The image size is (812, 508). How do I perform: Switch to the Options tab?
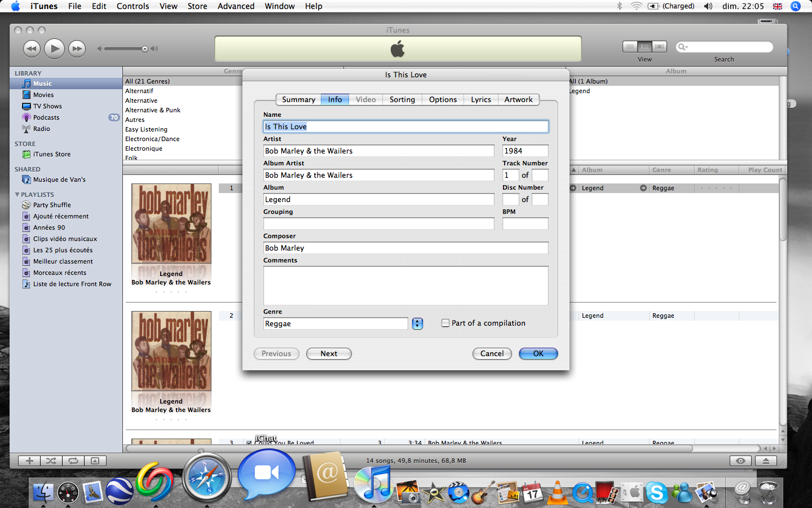(443, 99)
